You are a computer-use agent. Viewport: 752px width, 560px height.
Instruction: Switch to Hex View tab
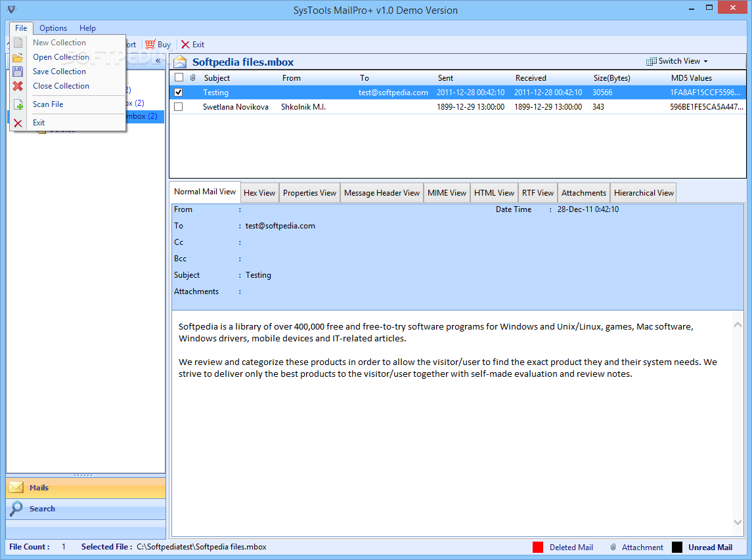click(259, 193)
